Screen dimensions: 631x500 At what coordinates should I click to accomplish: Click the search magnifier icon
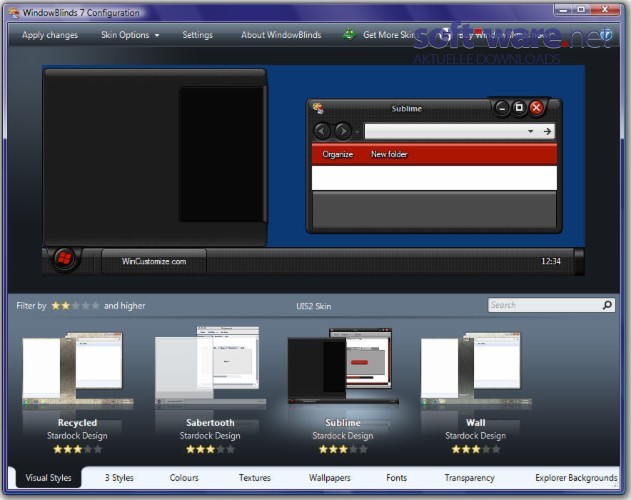(607, 305)
